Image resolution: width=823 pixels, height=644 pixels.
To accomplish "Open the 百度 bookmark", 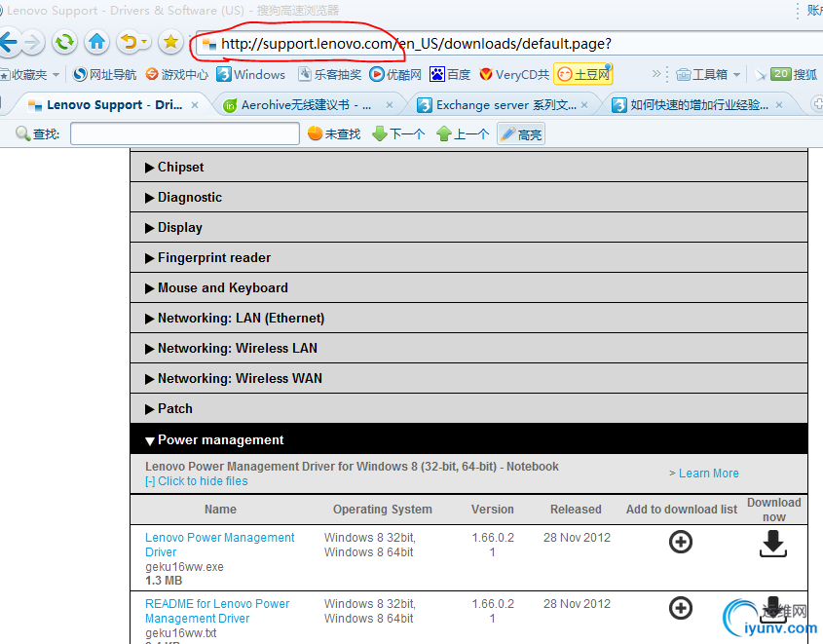I will [450, 74].
